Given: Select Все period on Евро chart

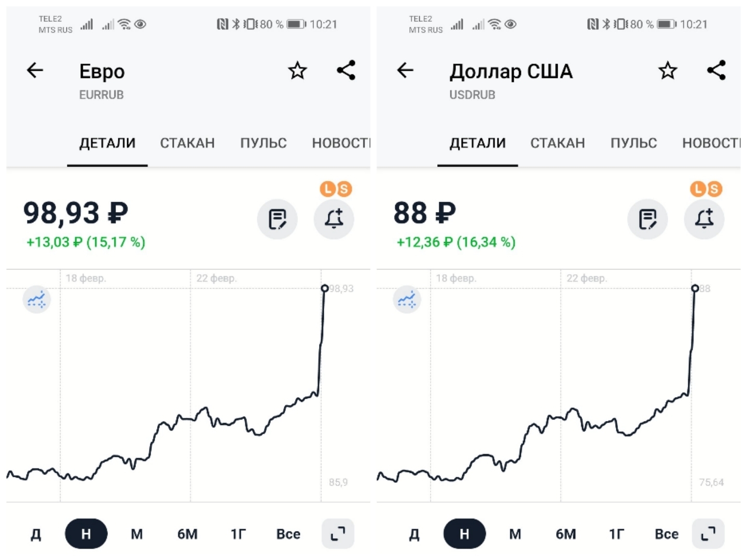Looking at the screenshot, I should [x=288, y=534].
